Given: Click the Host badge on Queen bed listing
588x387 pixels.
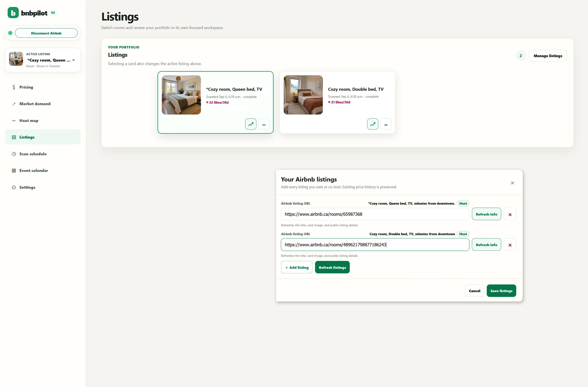Looking at the screenshot, I should [463, 204].
